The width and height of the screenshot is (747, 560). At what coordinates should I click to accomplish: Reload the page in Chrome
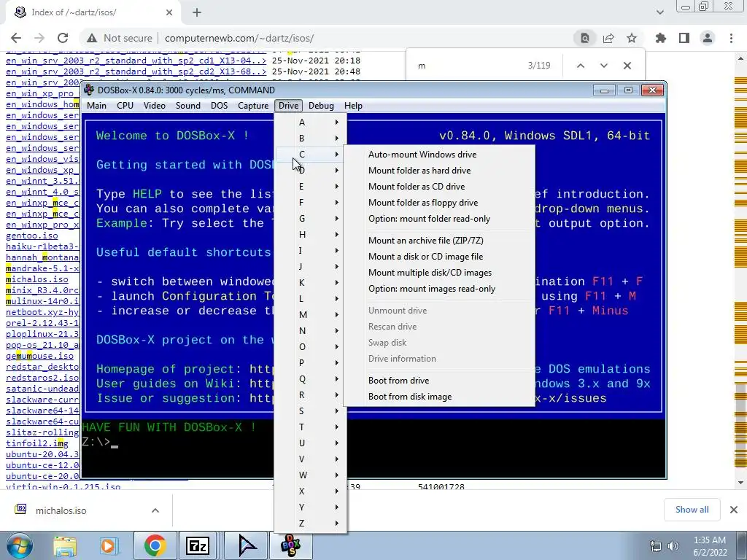[x=63, y=38]
